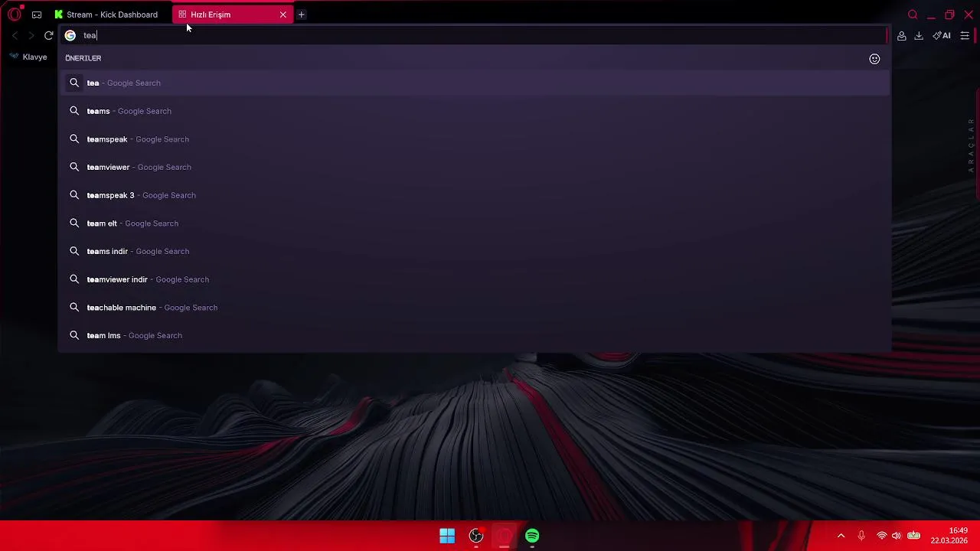The height and width of the screenshot is (551, 980).
Task: Select the 'teamspeak' Google Search suggestion
Action: (x=475, y=139)
